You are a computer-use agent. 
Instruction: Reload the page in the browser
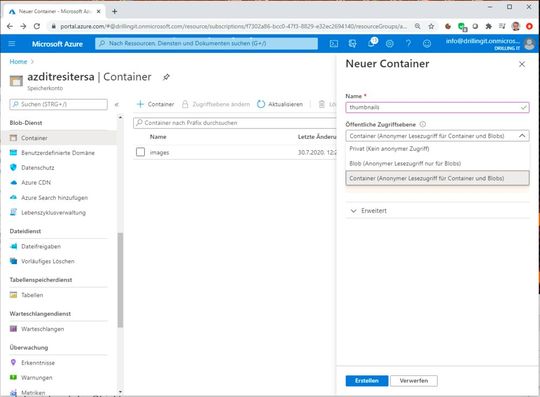(37, 26)
